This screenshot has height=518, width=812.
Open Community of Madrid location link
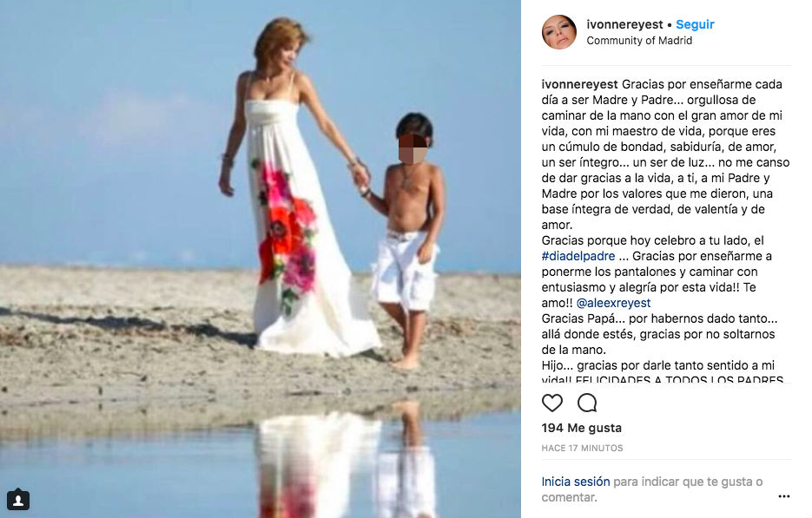point(639,41)
